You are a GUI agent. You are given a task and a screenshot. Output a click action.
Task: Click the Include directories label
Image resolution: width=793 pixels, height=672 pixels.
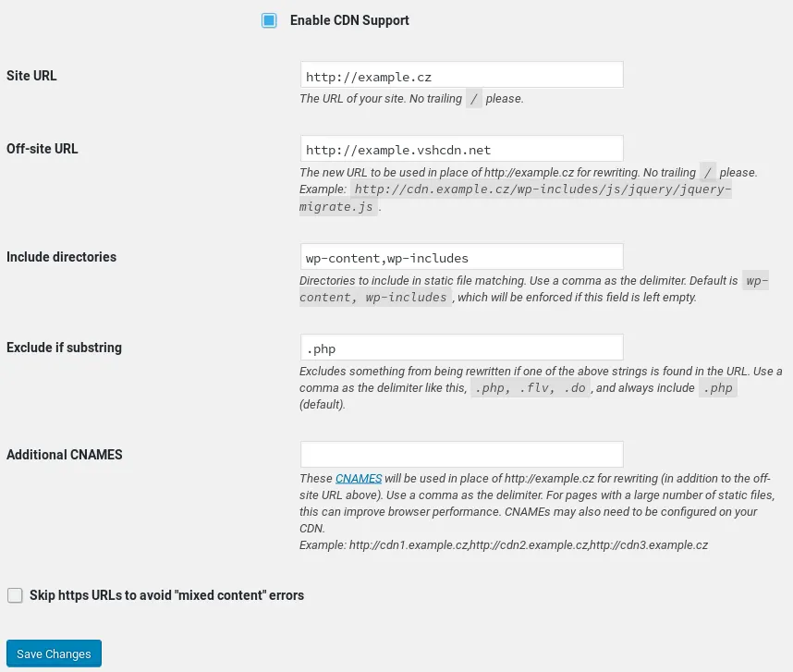[61, 257]
